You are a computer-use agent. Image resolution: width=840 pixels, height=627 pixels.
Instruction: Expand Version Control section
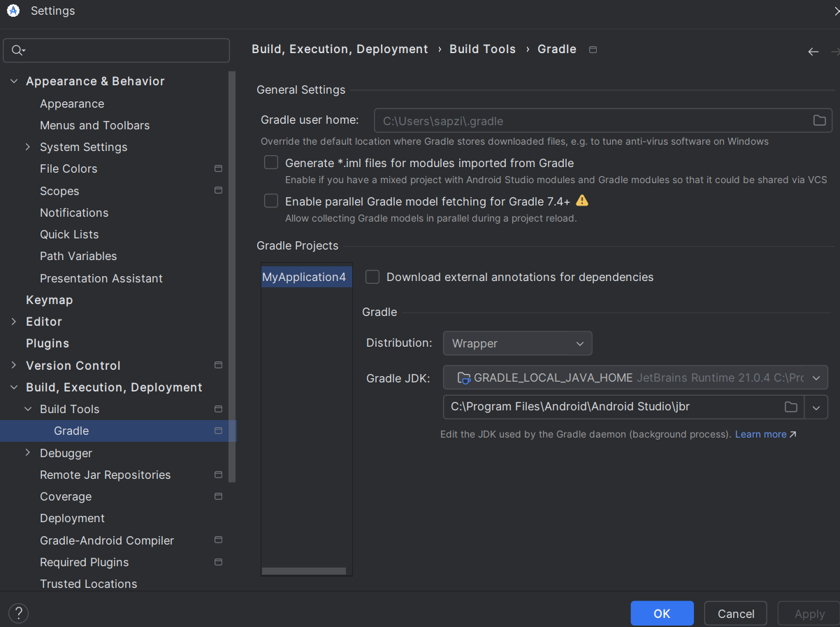pos(14,365)
